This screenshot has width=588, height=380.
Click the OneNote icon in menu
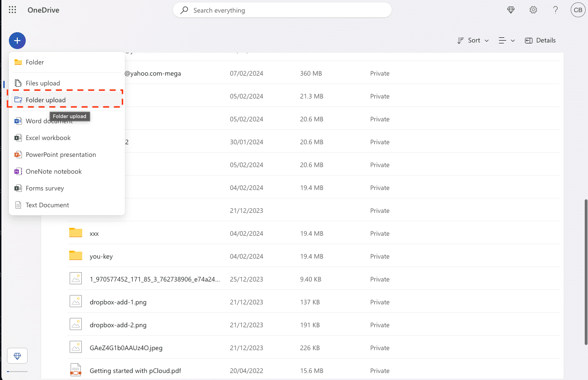[18, 171]
